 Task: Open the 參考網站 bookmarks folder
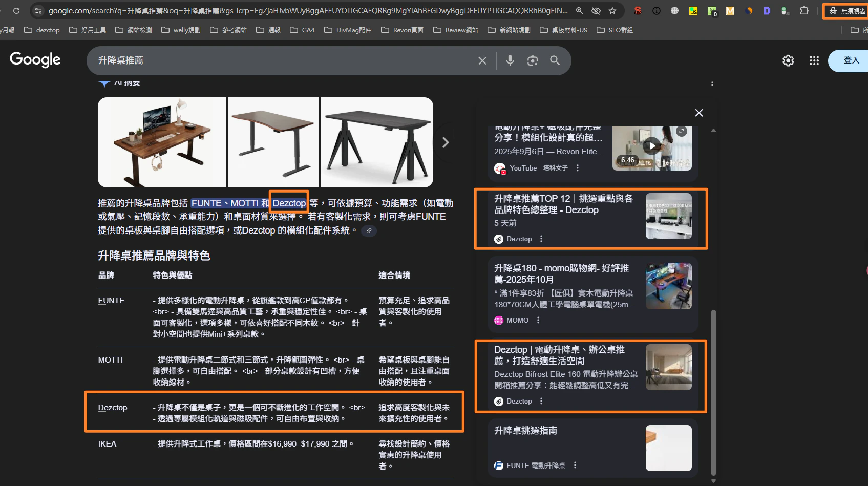point(228,30)
